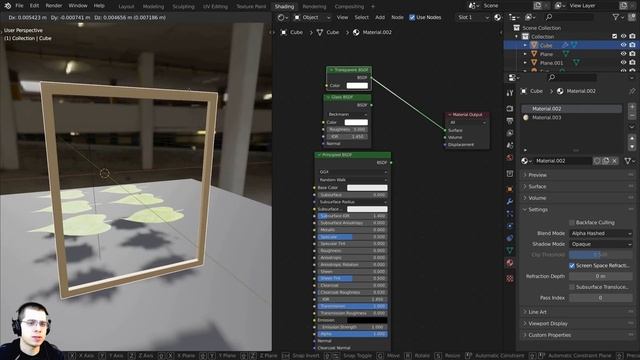
Task: Uncheck Collection exclude checkbox in outliner
Action: pyautogui.click(x=615, y=36)
